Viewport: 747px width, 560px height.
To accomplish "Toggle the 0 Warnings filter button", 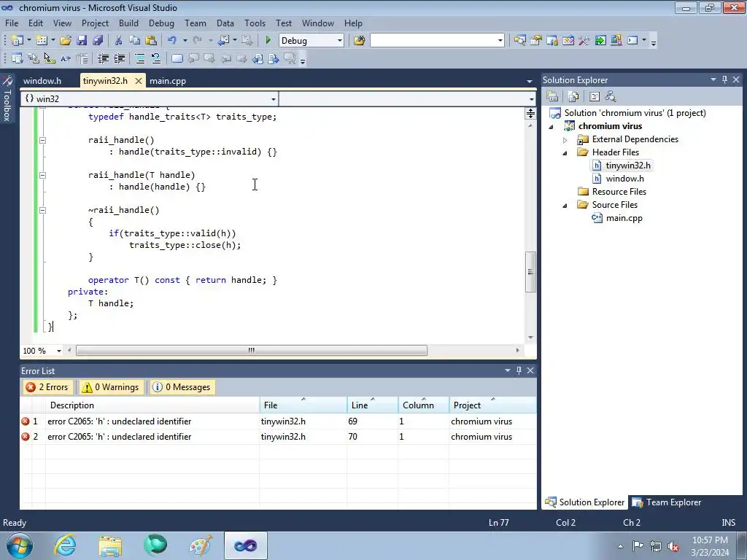I will pyautogui.click(x=111, y=387).
